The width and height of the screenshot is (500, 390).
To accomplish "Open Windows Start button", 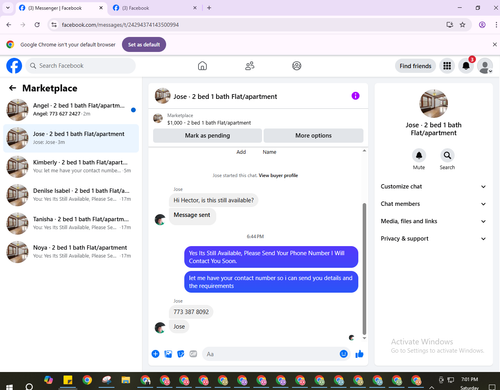I will click(9, 386).
